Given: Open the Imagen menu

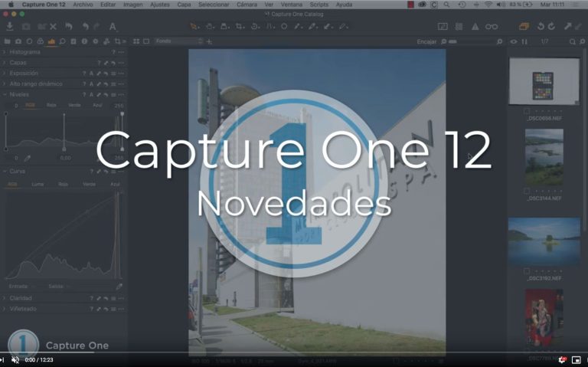Looking at the screenshot, I should (x=132, y=5).
